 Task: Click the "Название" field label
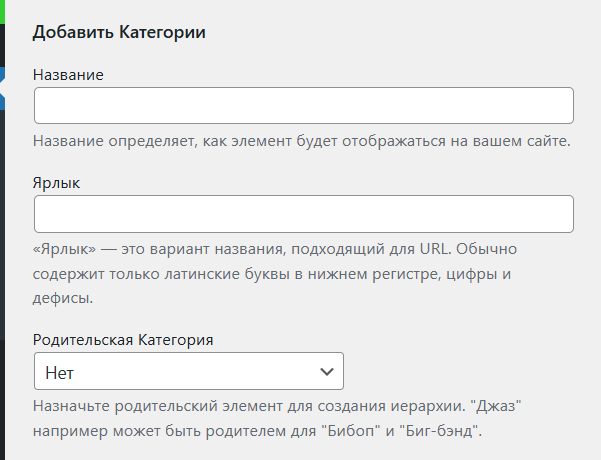pos(68,75)
